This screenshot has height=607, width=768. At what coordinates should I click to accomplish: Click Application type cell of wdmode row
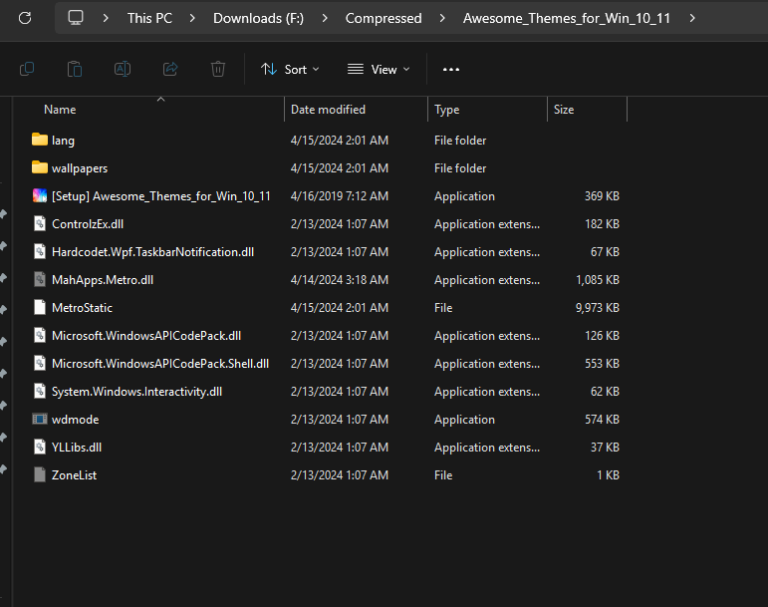click(464, 420)
